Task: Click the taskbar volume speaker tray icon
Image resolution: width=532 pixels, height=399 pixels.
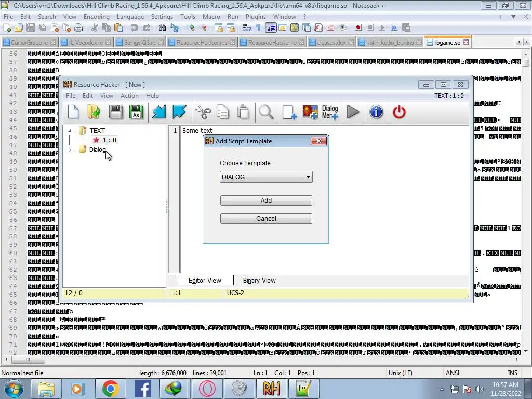Action: click(480, 389)
